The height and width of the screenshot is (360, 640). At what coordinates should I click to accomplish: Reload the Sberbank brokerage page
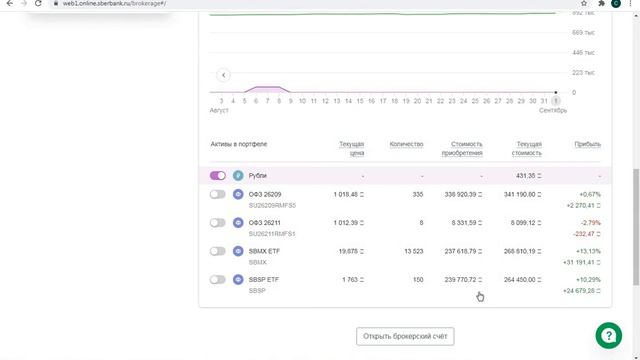(x=38, y=3)
